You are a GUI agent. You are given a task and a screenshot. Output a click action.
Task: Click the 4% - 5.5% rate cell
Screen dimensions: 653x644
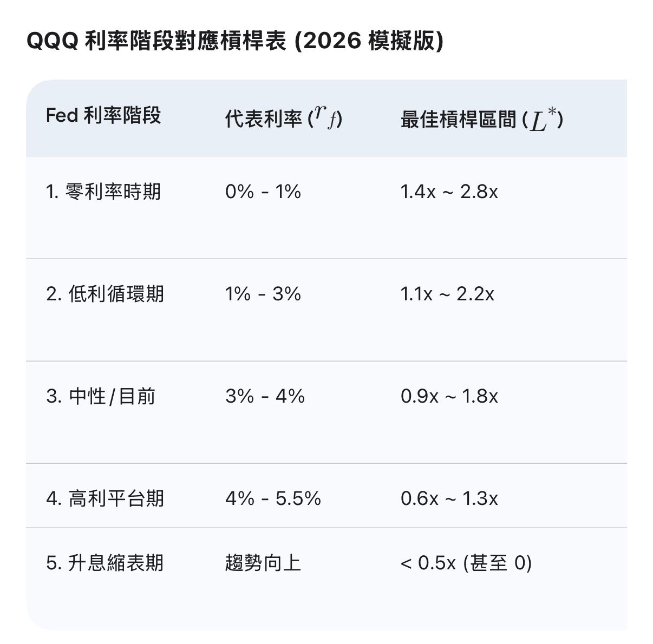click(x=273, y=498)
